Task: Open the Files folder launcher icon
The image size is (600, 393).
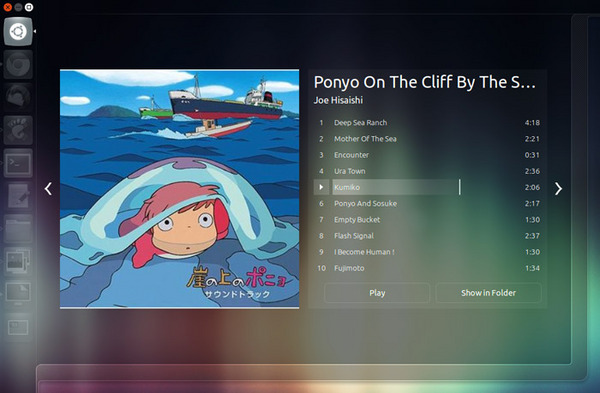Action: click(x=18, y=229)
